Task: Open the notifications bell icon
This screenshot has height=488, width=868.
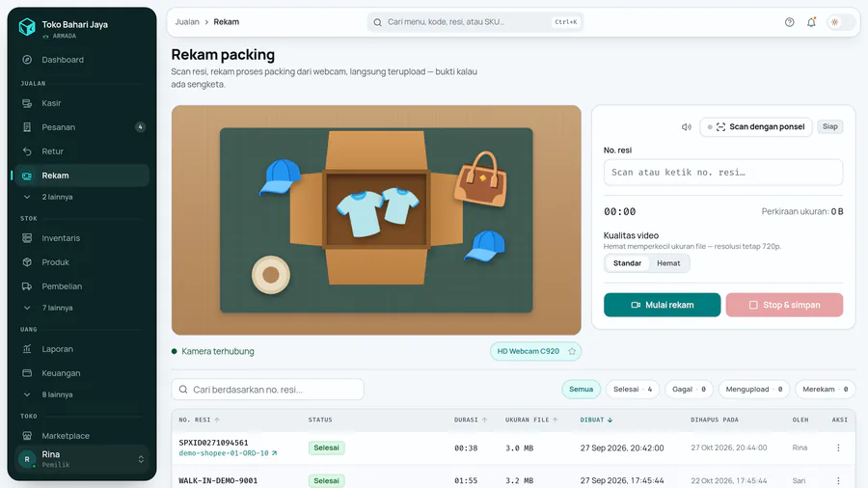Action: click(811, 22)
